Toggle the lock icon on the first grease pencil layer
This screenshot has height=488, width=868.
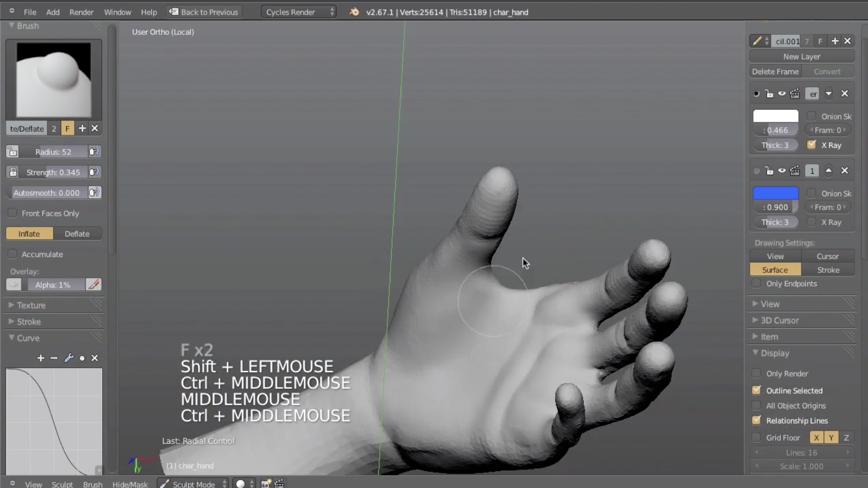pos(770,93)
